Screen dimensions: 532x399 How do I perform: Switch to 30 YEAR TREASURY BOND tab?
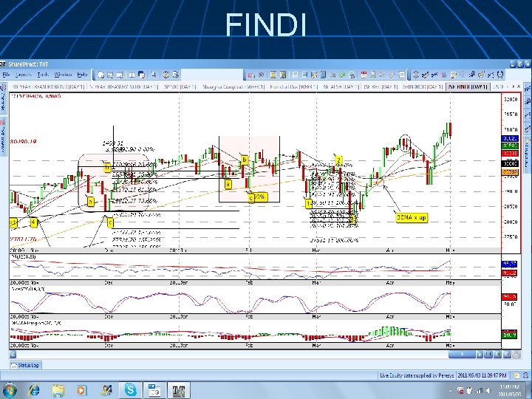coord(47,87)
